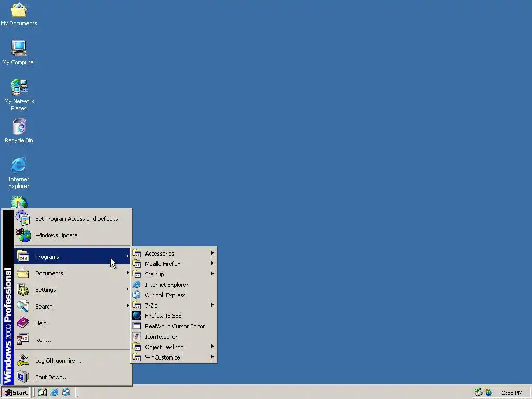The image size is (532, 399).
Task: Click the Internet Explorer label in submenu
Action: 166,285
